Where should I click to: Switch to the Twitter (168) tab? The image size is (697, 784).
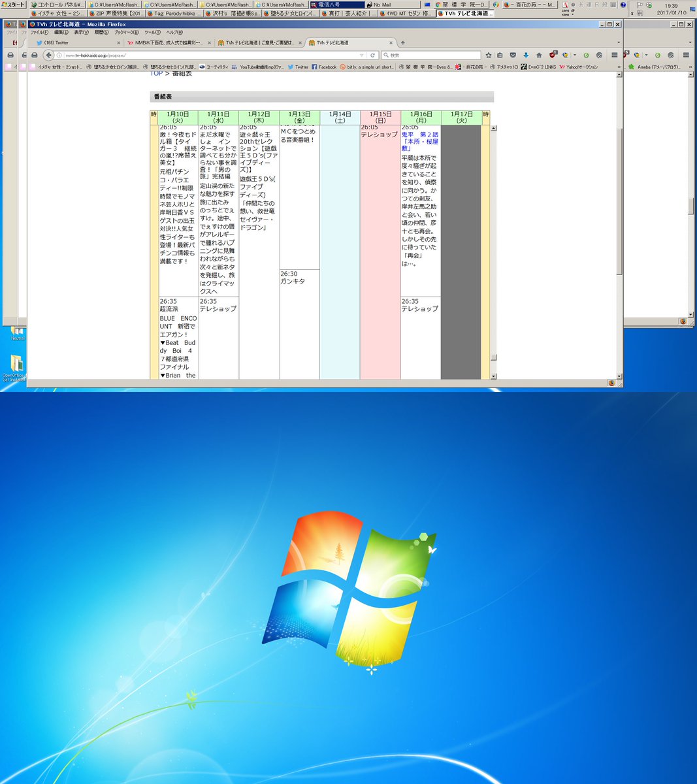pyautogui.click(x=77, y=42)
